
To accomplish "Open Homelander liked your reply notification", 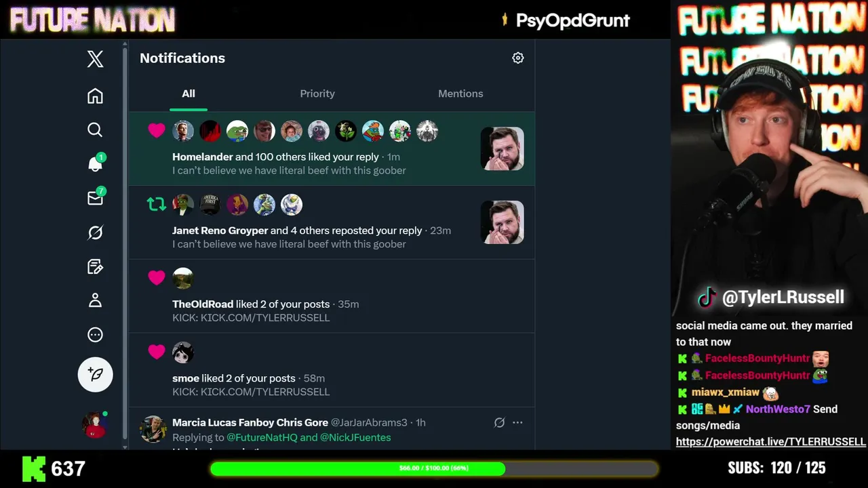I will pos(332,148).
